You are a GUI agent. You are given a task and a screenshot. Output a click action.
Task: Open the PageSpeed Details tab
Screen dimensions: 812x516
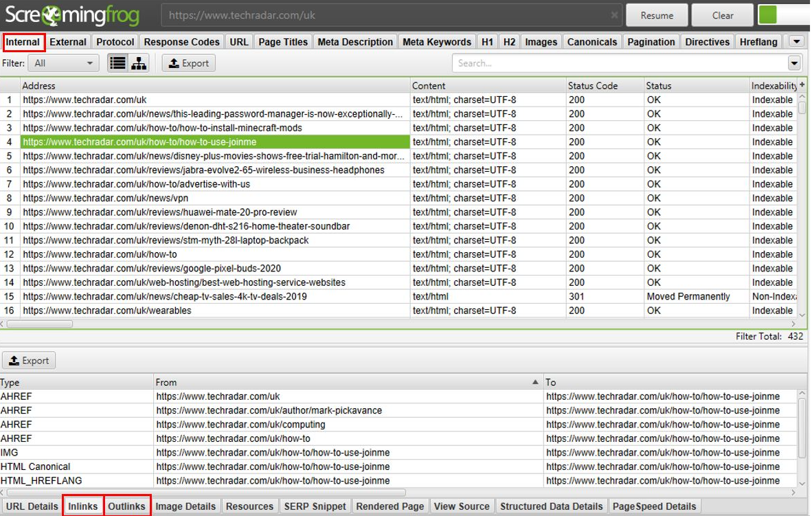coord(654,506)
